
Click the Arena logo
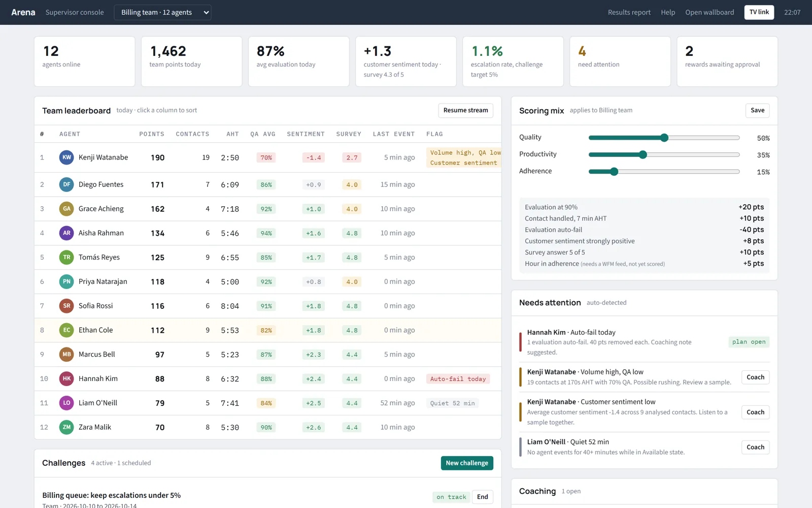point(23,12)
